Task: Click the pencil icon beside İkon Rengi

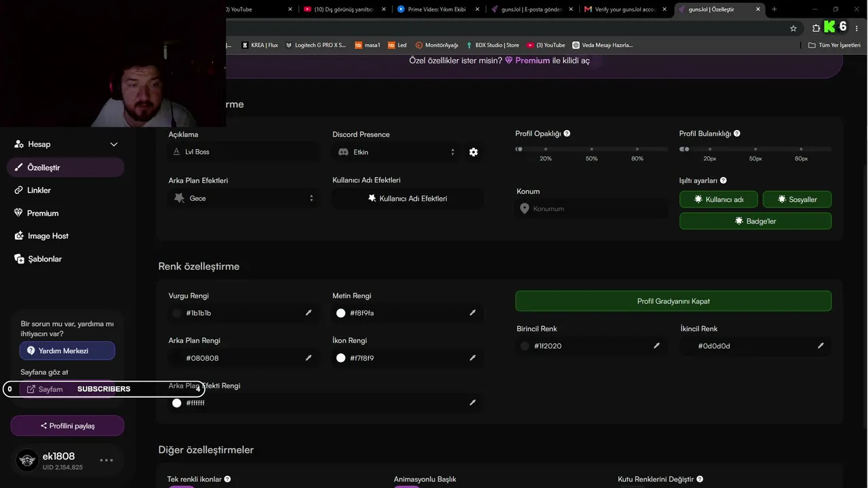Action: [x=473, y=357]
